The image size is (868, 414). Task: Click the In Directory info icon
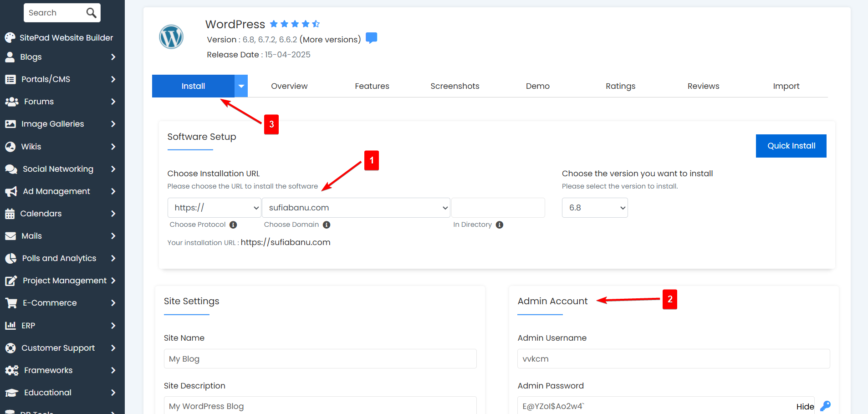tap(500, 225)
